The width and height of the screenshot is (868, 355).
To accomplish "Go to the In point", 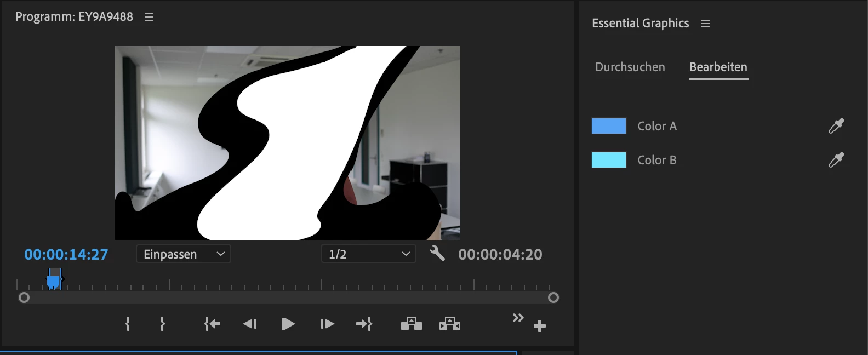I will (212, 324).
